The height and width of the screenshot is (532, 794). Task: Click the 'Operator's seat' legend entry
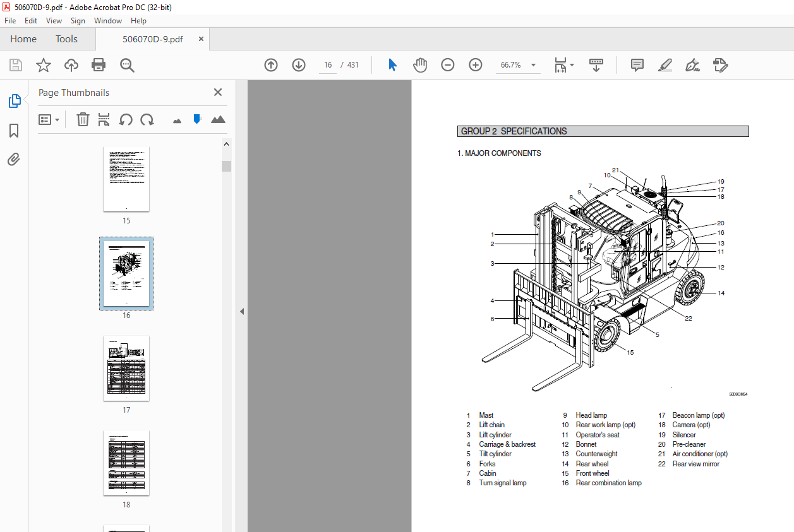(598, 435)
